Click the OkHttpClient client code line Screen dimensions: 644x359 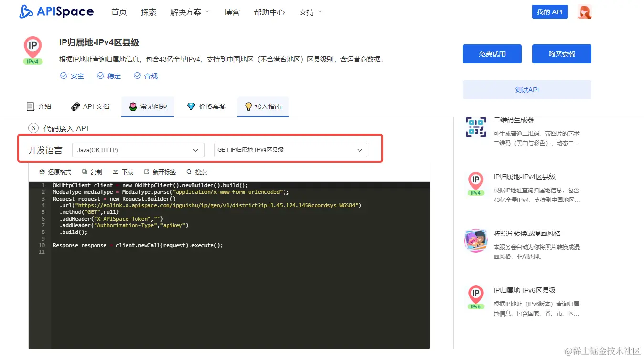pyautogui.click(x=150, y=185)
